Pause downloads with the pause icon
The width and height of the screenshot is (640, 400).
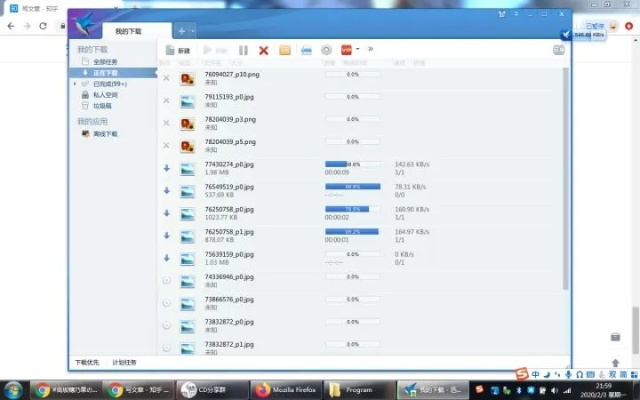pyautogui.click(x=243, y=49)
